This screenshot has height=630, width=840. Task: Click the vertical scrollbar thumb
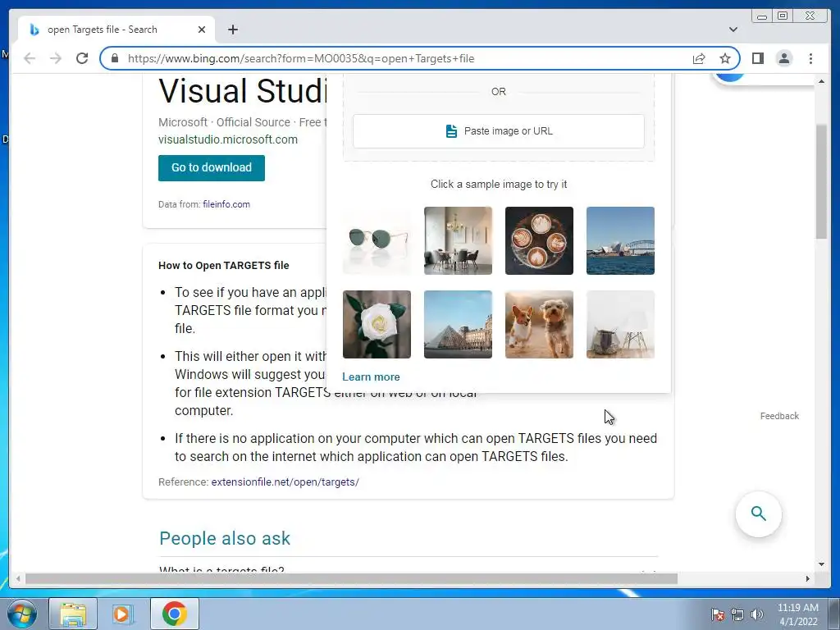pos(821,181)
